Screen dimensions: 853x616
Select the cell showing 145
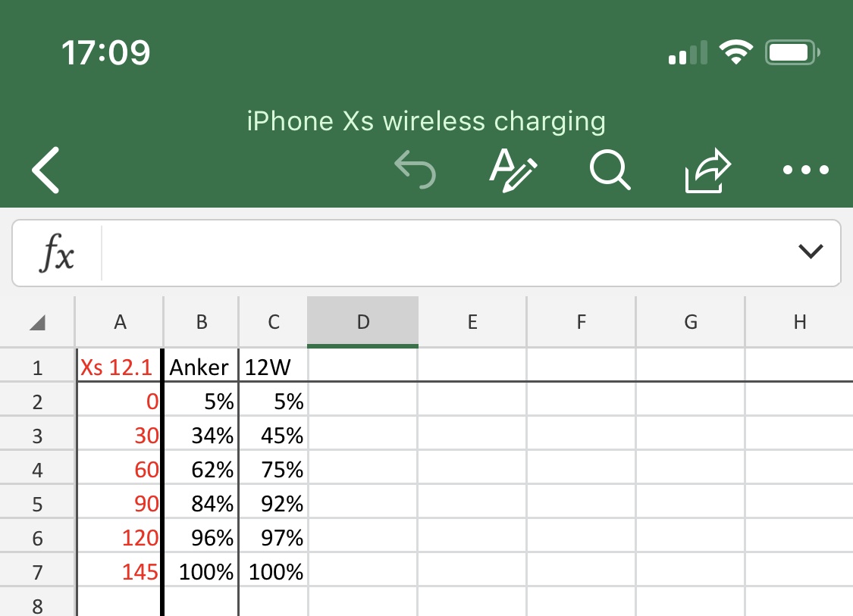(x=118, y=572)
